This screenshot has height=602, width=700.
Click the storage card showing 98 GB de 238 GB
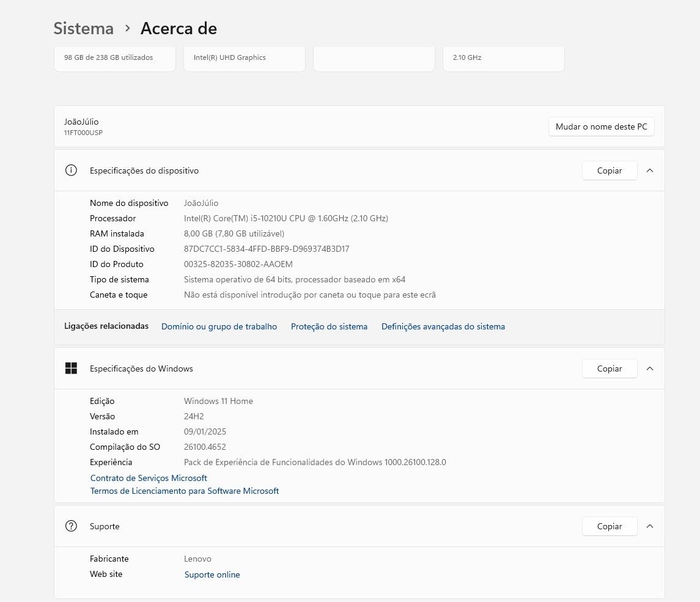tap(115, 59)
